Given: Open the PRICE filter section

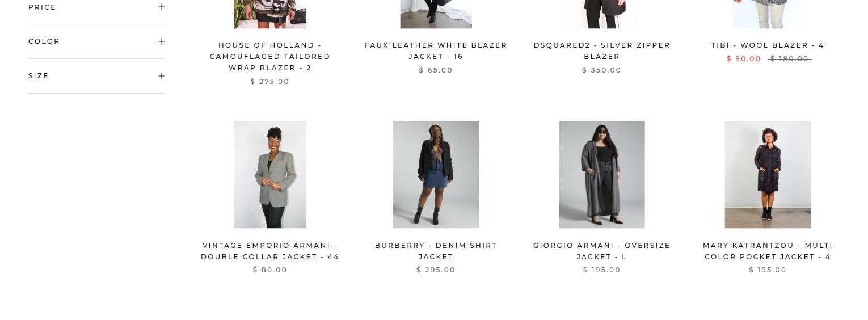Looking at the screenshot, I should (x=96, y=7).
